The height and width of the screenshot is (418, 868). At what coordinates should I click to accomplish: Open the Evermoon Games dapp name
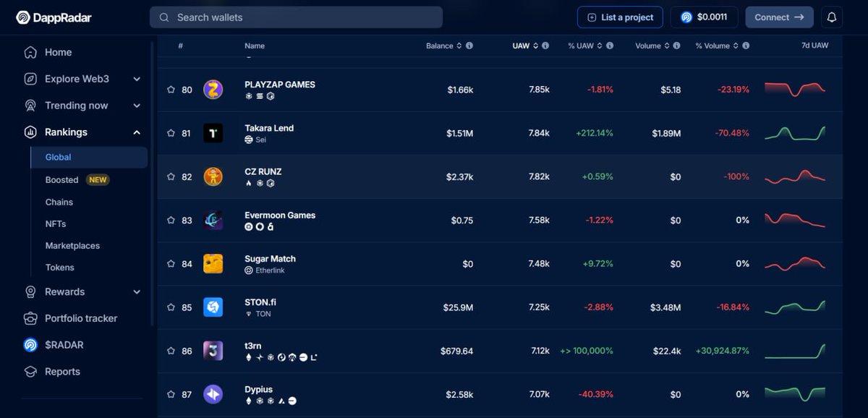280,215
